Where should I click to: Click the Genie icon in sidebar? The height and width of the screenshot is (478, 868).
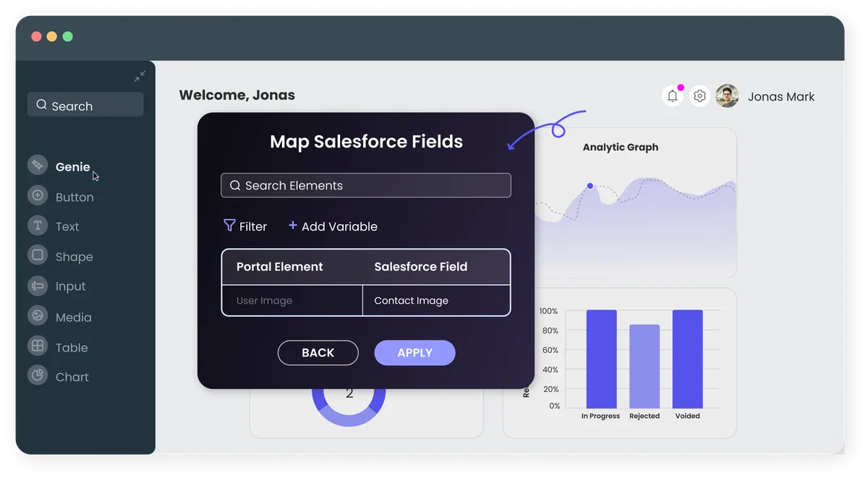click(37, 165)
